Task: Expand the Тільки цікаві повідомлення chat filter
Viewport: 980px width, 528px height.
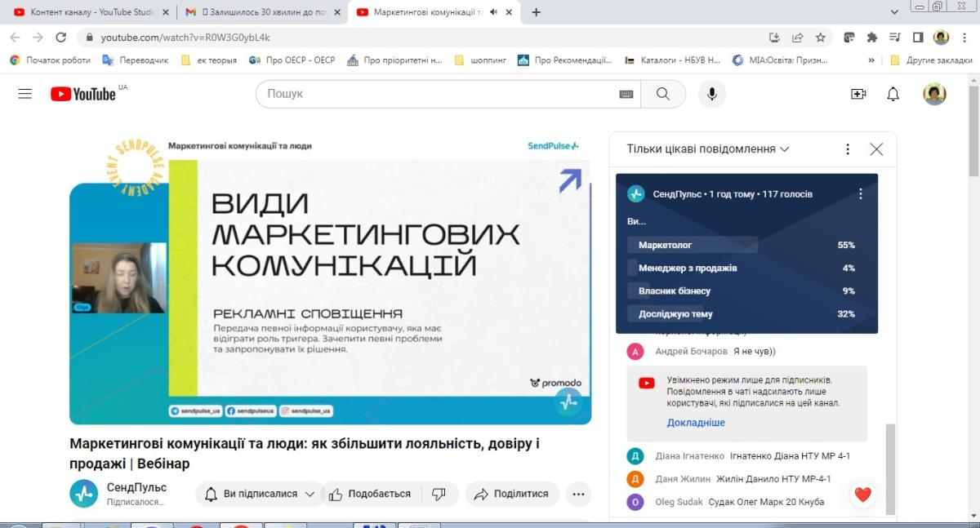Action: [708, 149]
